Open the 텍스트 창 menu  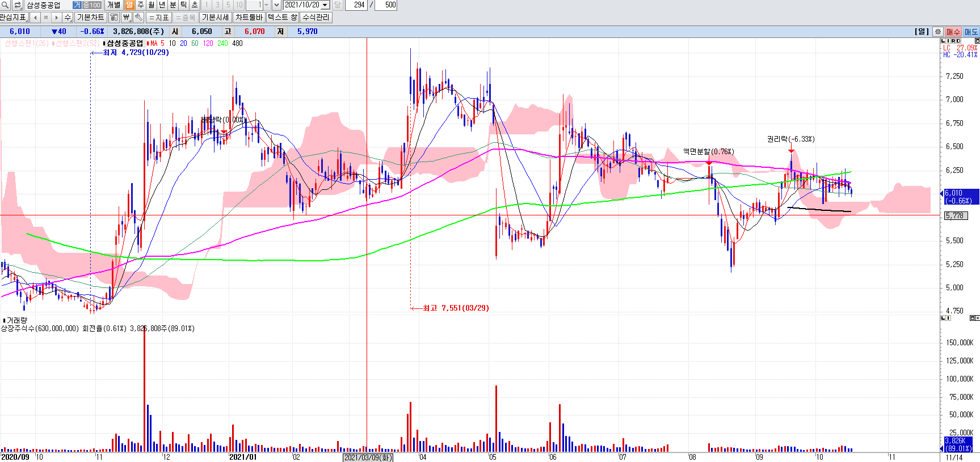[x=282, y=18]
